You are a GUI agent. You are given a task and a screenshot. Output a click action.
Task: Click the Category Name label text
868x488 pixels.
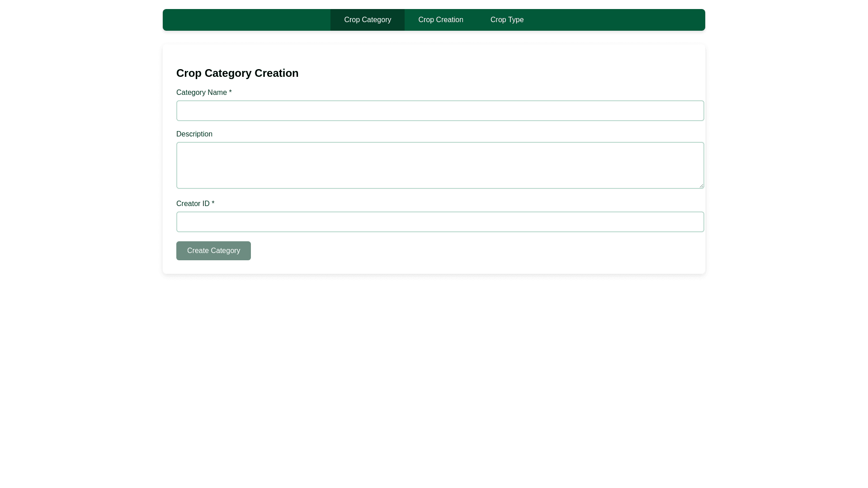click(x=201, y=93)
